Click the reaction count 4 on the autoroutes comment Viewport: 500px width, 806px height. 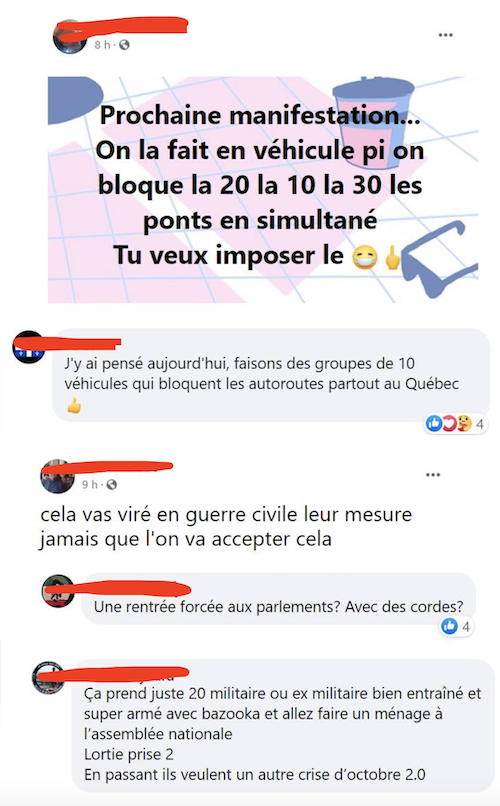click(x=479, y=424)
